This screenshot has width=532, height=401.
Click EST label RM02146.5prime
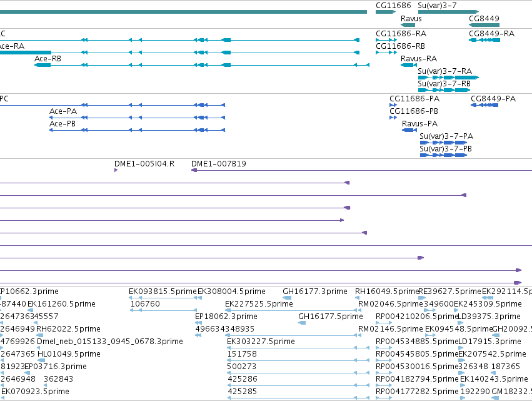(391, 328)
